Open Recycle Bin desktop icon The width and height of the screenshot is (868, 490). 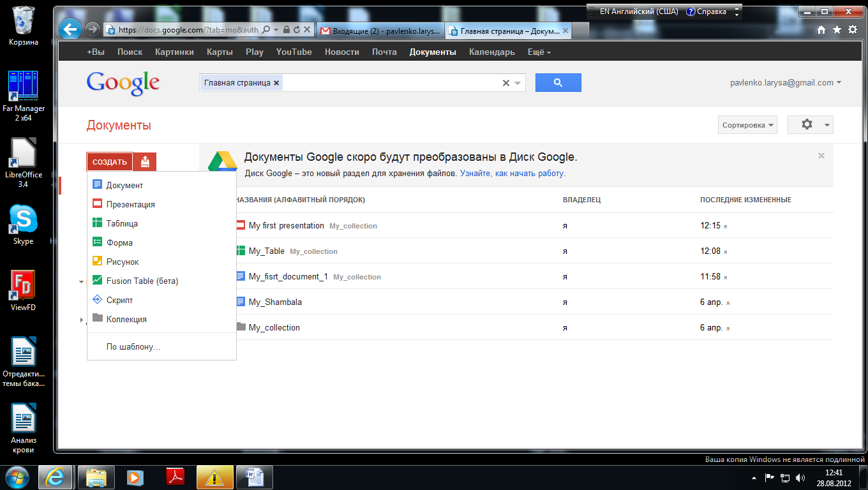coord(24,26)
